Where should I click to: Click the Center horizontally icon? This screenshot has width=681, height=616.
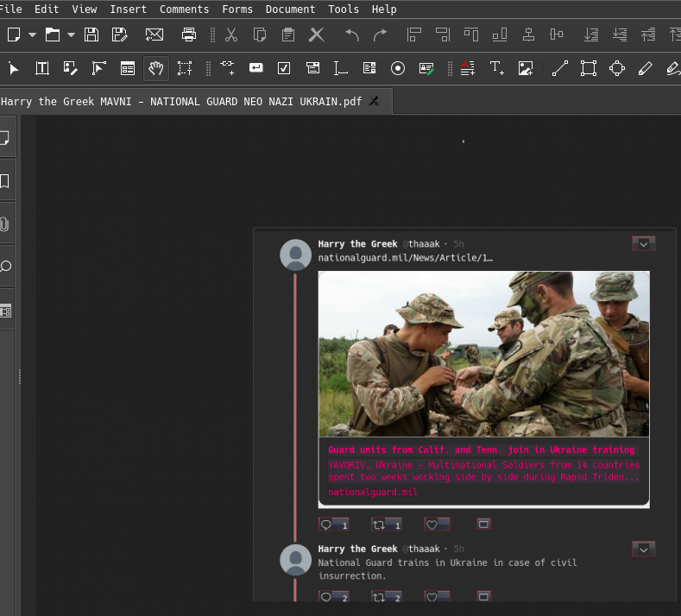pyautogui.click(x=528, y=35)
